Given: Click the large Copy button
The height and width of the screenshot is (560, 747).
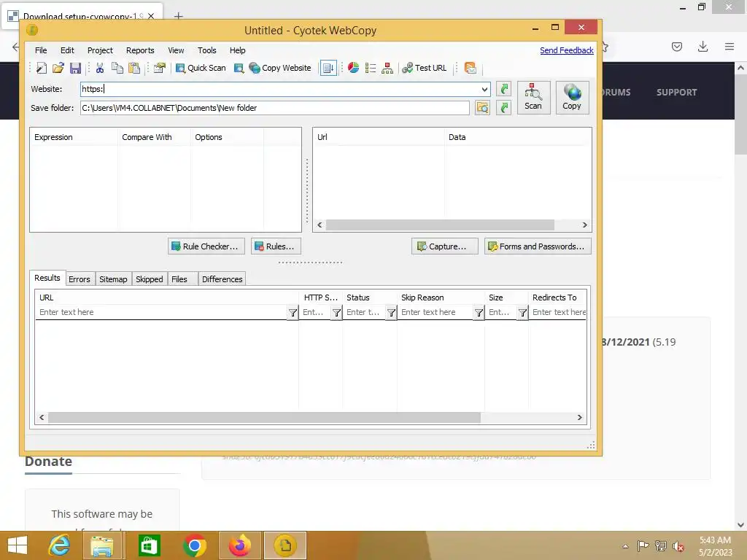Looking at the screenshot, I should (x=572, y=98).
